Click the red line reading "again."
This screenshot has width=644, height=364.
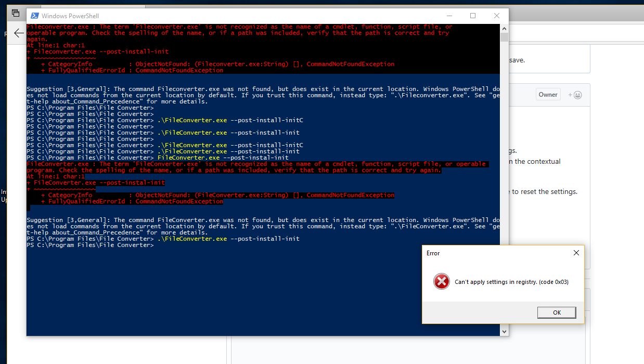pyautogui.click(x=37, y=39)
